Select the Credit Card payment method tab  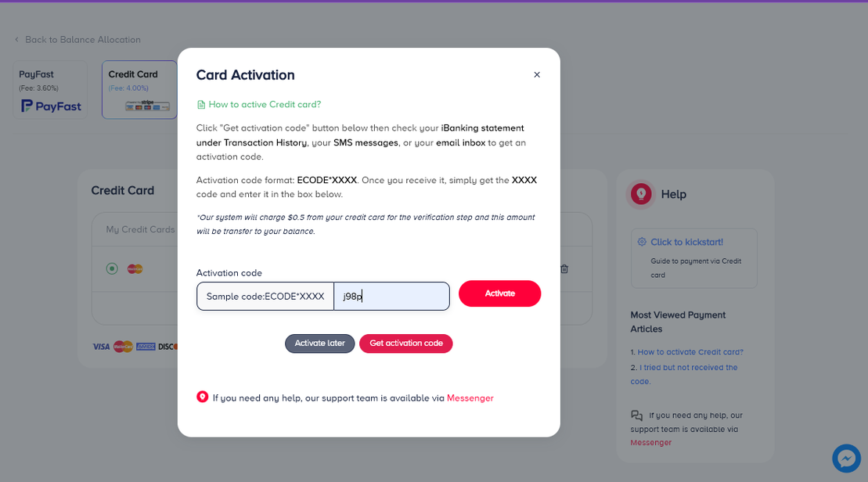coord(139,90)
